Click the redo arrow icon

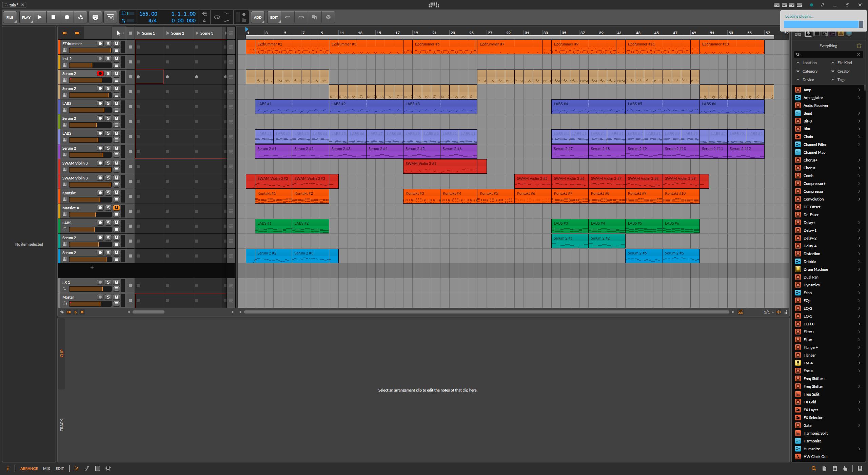click(301, 17)
